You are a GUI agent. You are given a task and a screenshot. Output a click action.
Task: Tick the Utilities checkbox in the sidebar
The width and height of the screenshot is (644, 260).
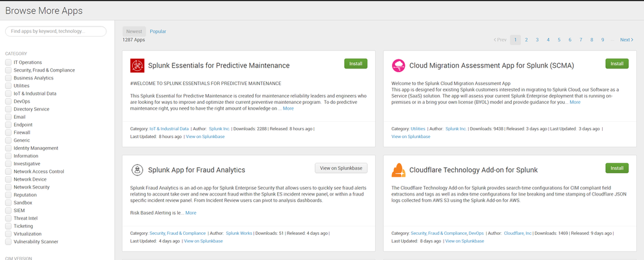(x=8, y=86)
